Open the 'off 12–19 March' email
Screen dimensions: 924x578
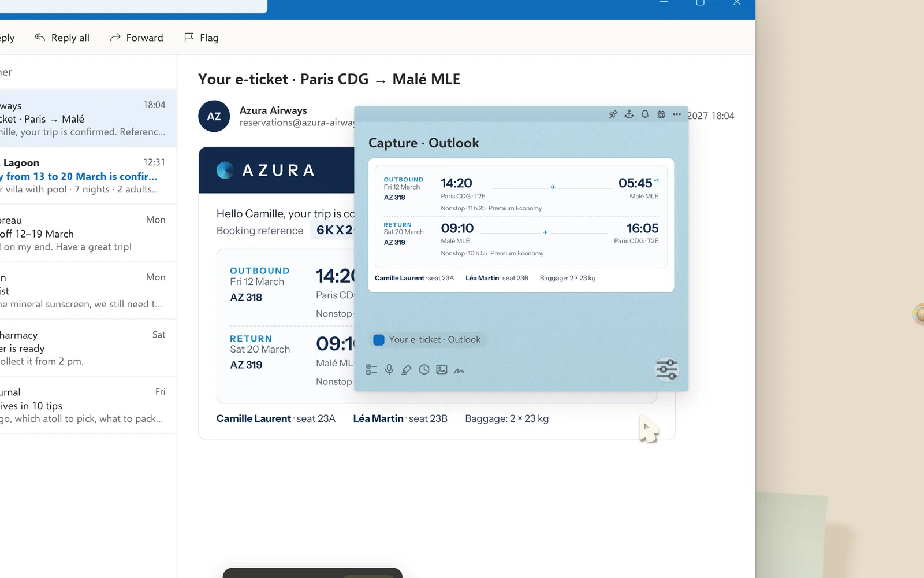point(88,233)
